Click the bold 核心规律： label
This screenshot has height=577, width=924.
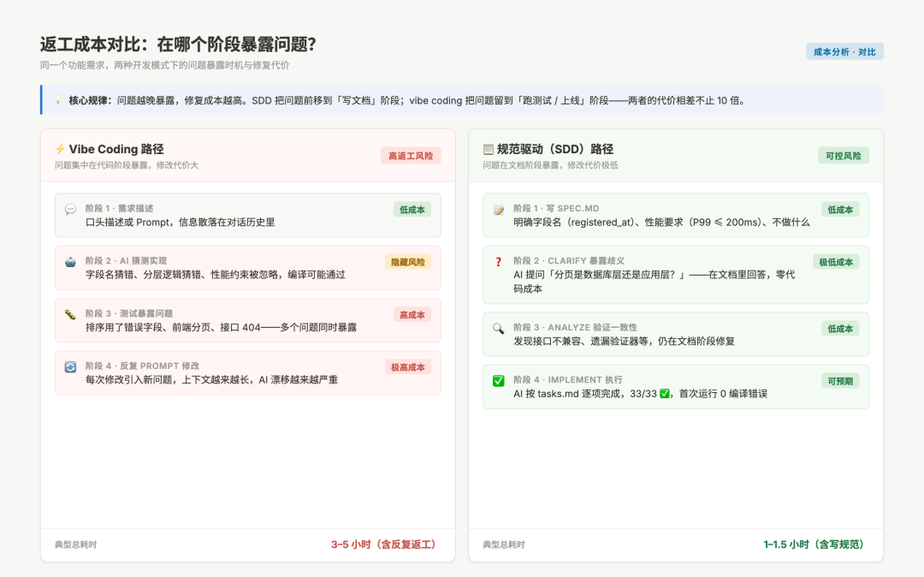[x=90, y=100]
